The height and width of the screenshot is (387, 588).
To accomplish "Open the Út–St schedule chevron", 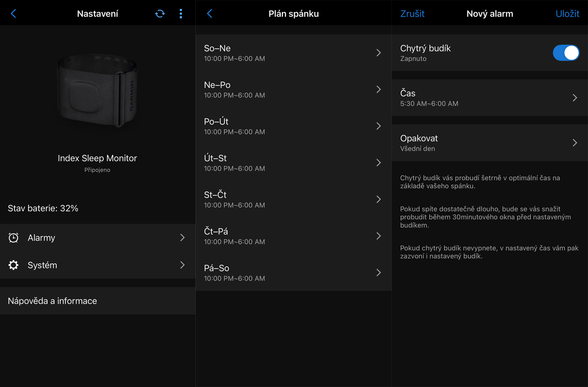I will pos(379,163).
